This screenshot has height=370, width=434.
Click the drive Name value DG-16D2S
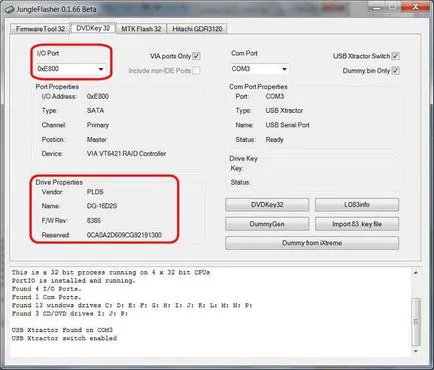[102, 206]
